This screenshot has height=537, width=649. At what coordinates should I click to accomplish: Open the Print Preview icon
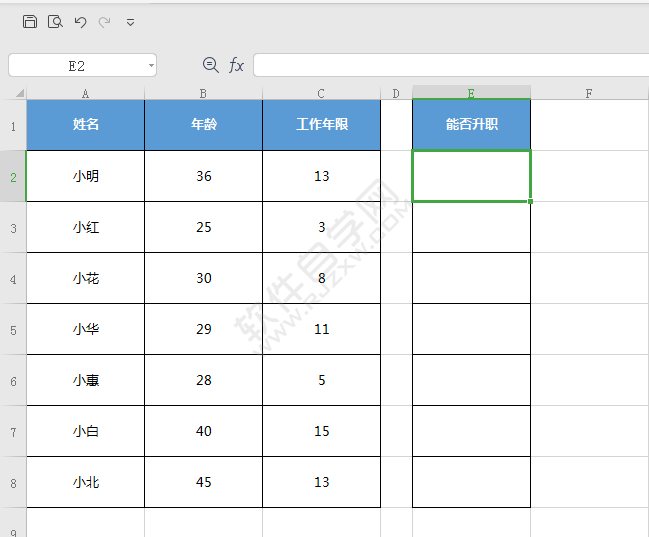[55, 22]
